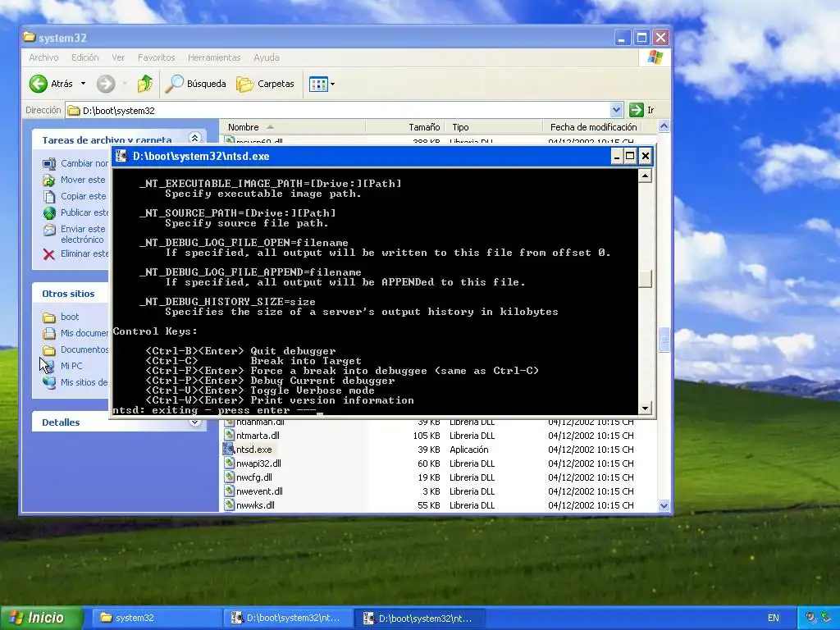Screen dimensions: 840x630
Task: Switch to first D:\boot\system32\nt... taskbar button
Action: [x=286, y=618]
